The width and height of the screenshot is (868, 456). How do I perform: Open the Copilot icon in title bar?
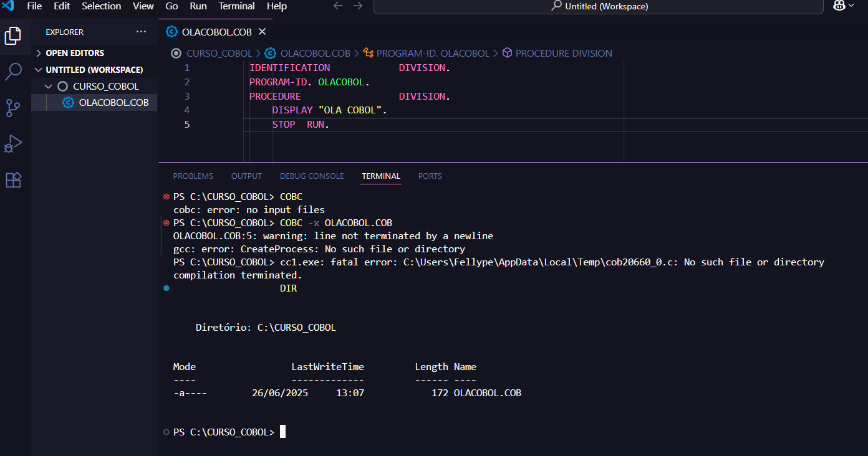[x=839, y=6]
